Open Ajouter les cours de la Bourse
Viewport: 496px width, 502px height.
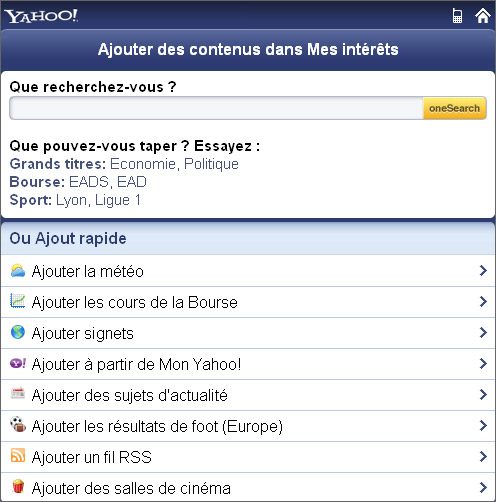coord(248,302)
